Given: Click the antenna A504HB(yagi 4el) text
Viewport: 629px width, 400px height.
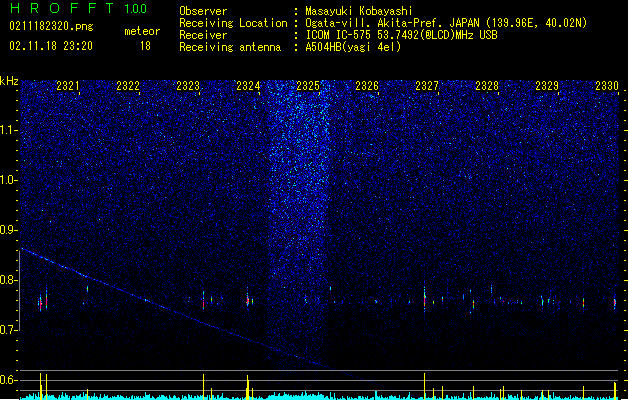Looking at the screenshot, I should tap(353, 47).
